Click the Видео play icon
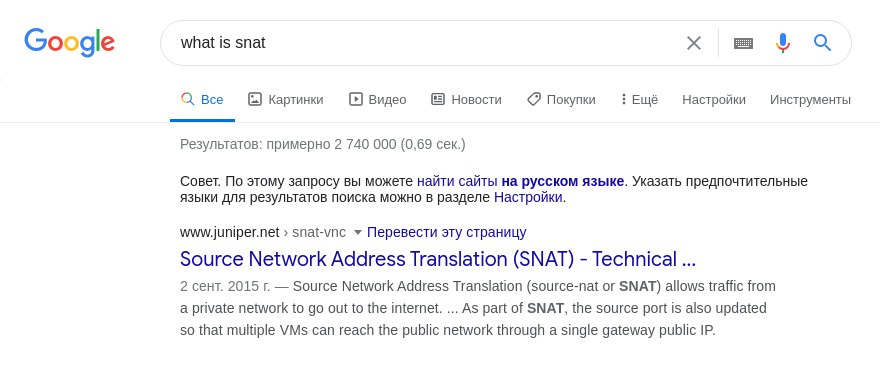Image resolution: width=880 pixels, height=380 pixels. 356,99
